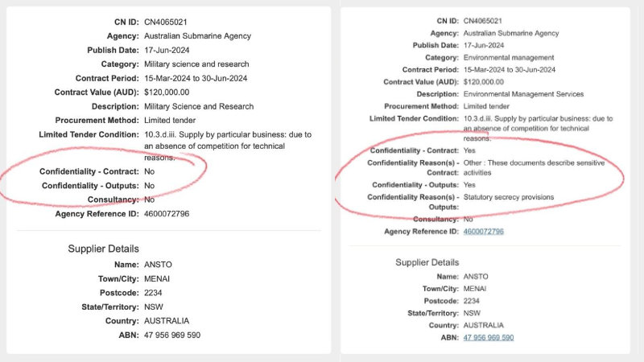Click the Category value "Environmental management"
The image size is (644, 362).
pos(509,58)
